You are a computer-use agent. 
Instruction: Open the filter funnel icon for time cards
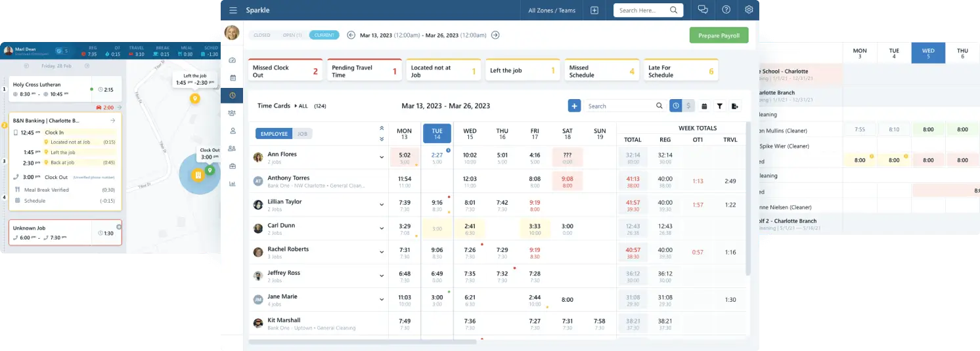(719, 106)
